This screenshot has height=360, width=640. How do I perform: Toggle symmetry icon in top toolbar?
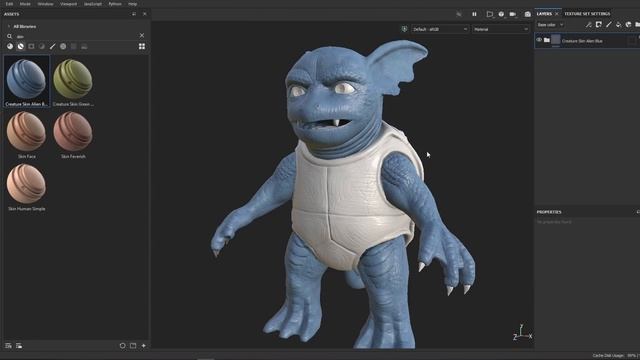(x=459, y=14)
